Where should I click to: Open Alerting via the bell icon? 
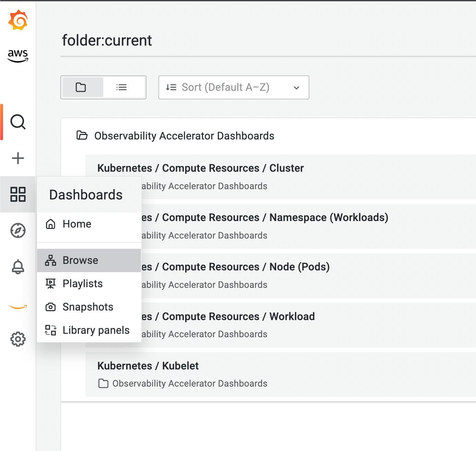click(18, 267)
